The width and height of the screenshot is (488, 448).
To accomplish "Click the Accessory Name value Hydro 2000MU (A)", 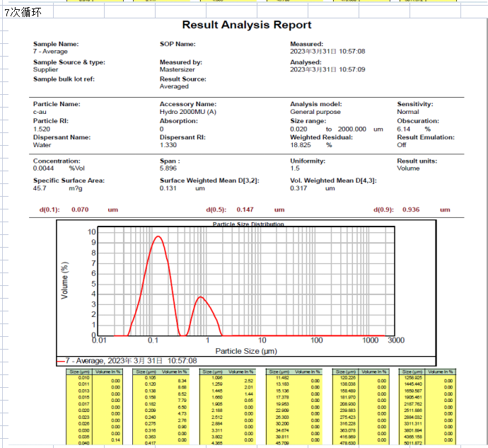I will pyautogui.click(x=188, y=112).
